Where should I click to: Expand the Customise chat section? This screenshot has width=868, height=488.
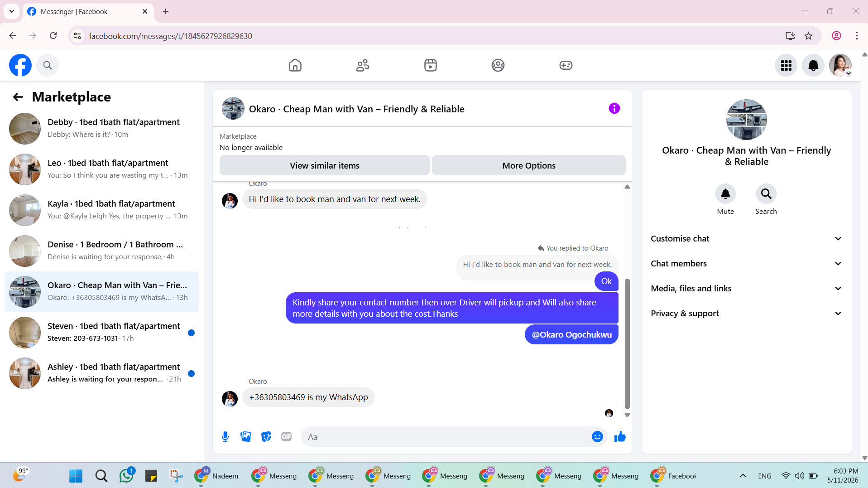point(746,239)
